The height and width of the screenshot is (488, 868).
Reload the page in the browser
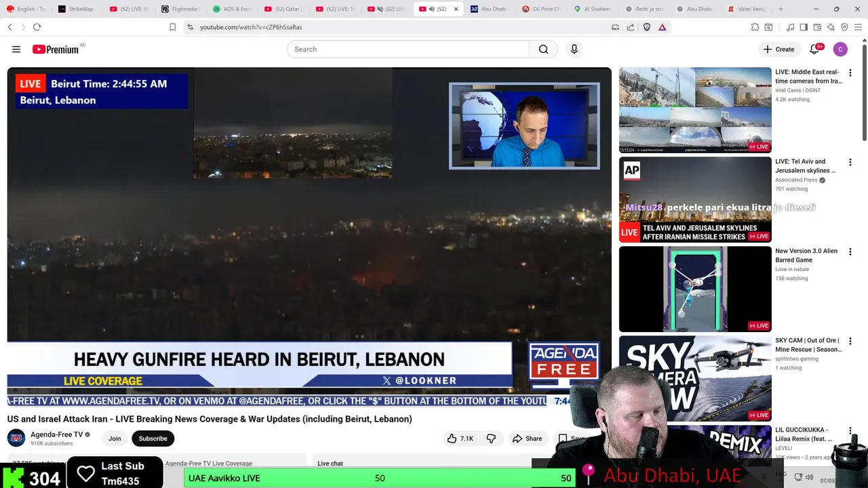click(x=37, y=27)
